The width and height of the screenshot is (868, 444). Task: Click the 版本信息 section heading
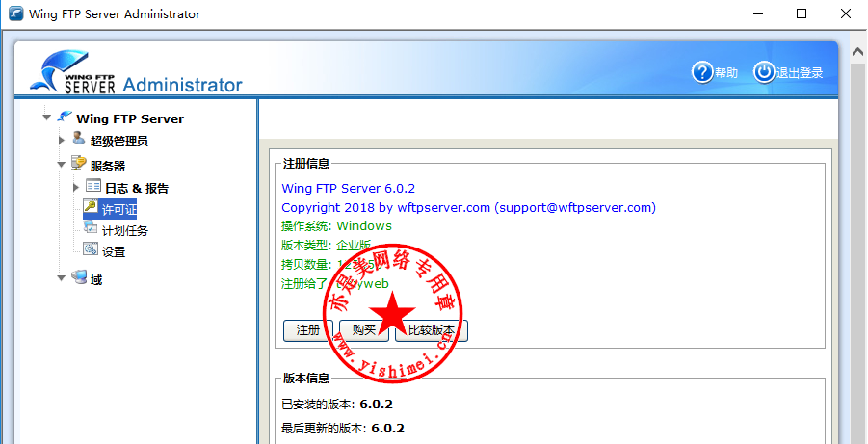pos(306,379)
